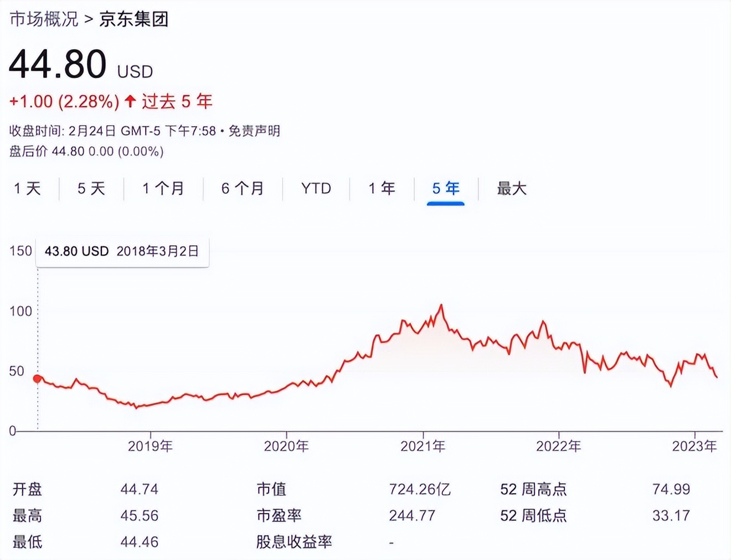Click the upward arrow next to +1.00 (2.28%)
This screenshot has width=731, height=560.
(129, 102)
